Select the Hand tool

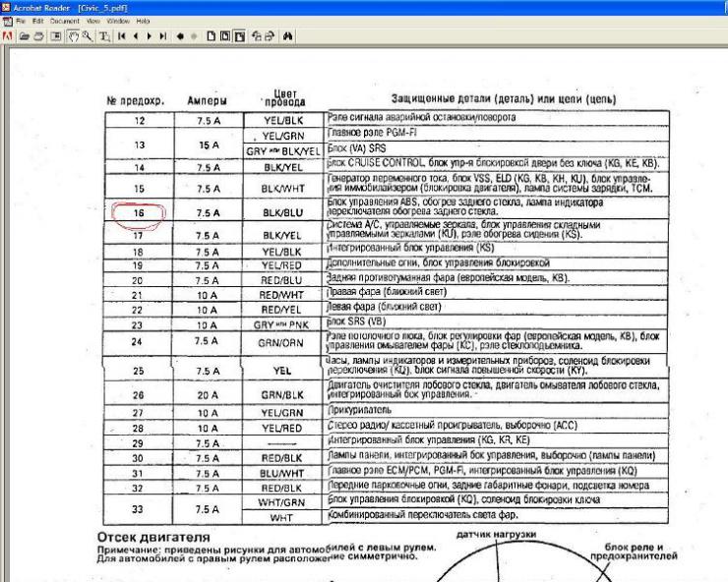pos(73,36)
